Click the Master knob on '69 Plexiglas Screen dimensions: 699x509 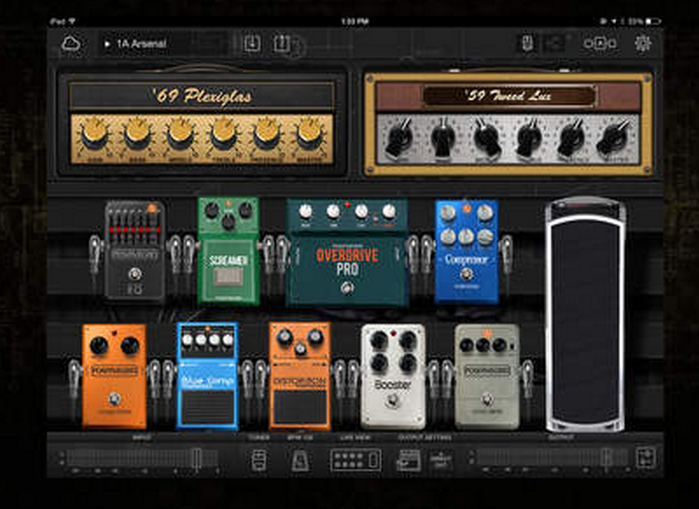point(309,133)
